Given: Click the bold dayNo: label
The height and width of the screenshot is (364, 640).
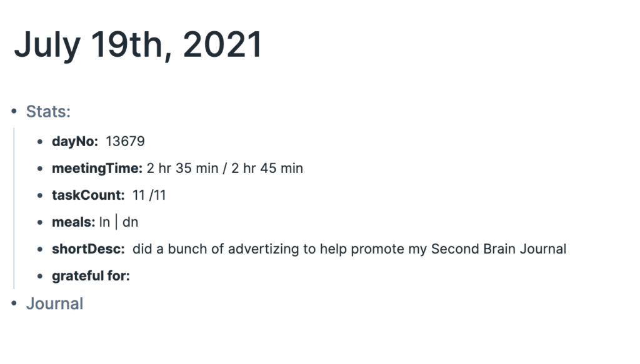Looking at the screenshot, I should 75,142.
